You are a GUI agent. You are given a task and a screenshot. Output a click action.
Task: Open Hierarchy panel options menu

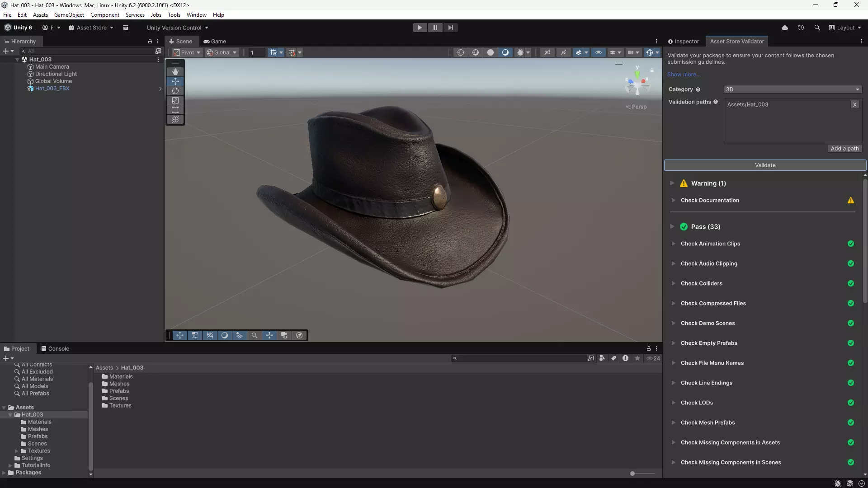click(x=158, y=41)
